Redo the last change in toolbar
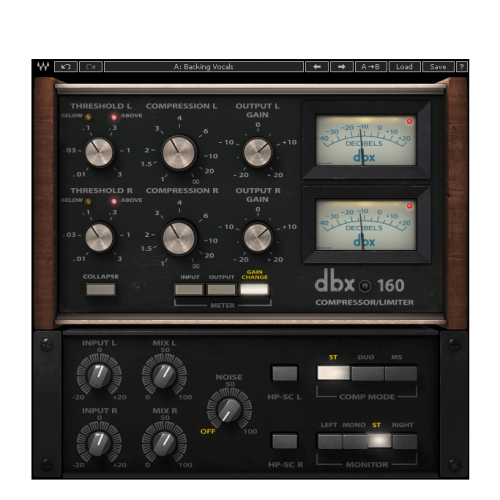 90,67
